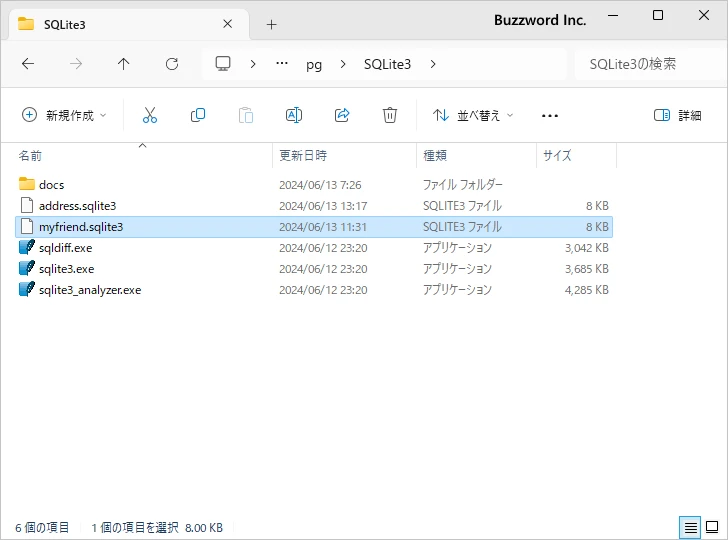
Task: Click the forward navigation arrow
Action: (x=76, y=64)
